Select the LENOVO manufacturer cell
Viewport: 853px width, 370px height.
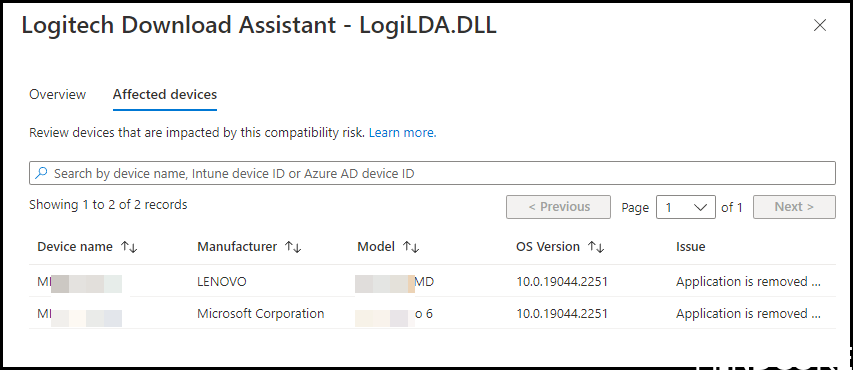221,282
